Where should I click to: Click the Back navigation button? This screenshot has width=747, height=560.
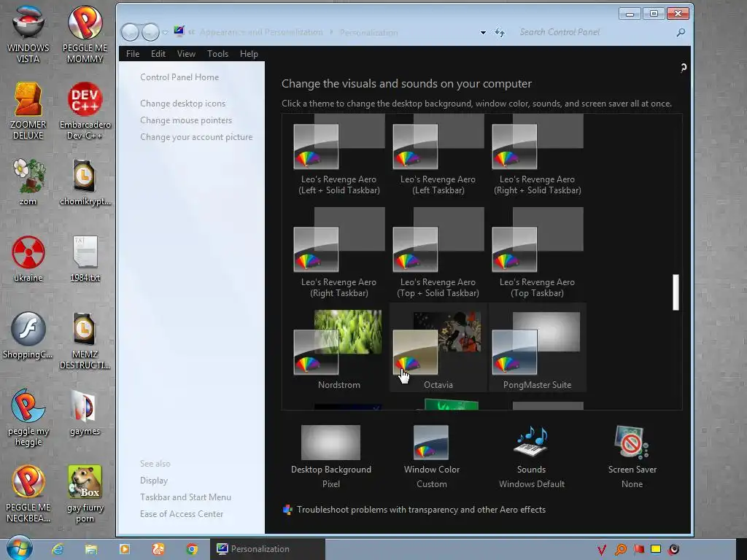pos(130,32)
